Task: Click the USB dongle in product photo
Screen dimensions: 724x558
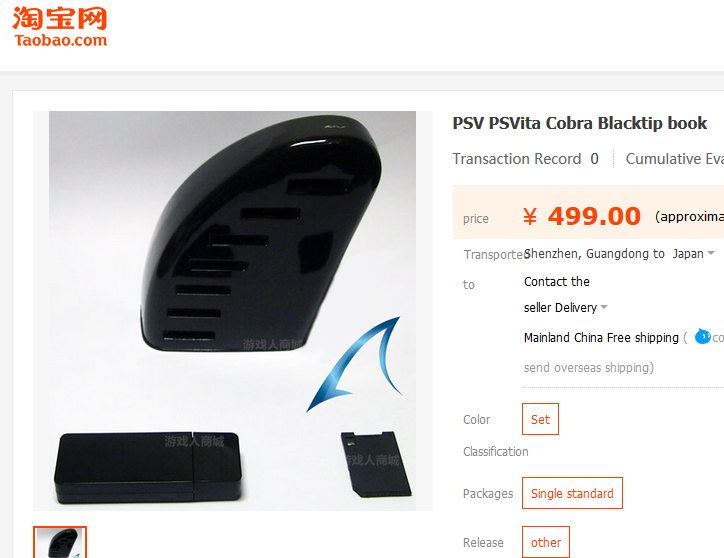Action: coord(148,467)
